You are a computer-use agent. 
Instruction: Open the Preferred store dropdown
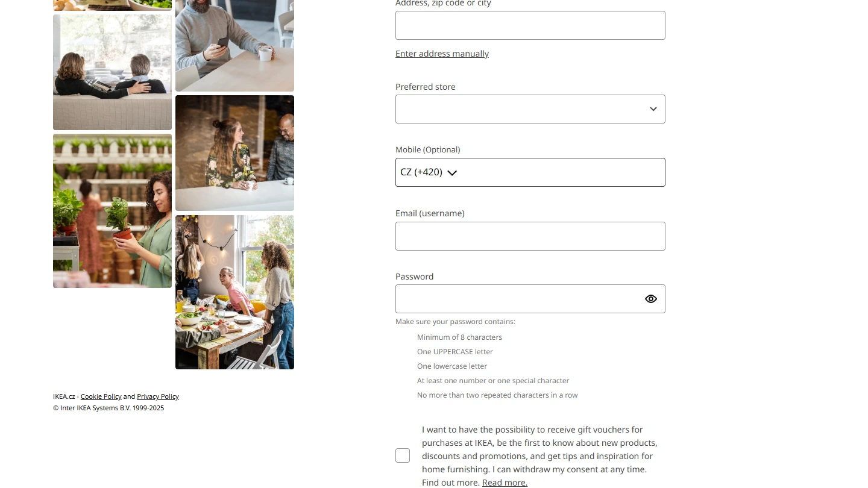click(x=530, y=109)
